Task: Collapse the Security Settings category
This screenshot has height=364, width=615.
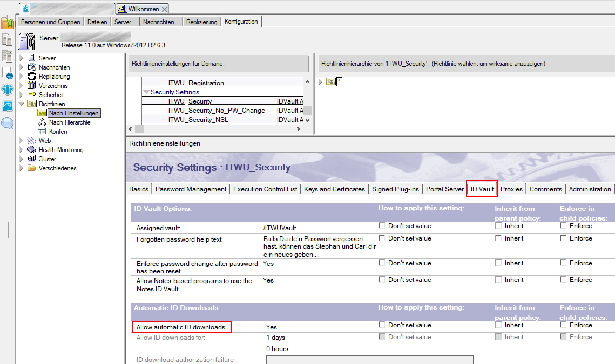Action: 147,92
